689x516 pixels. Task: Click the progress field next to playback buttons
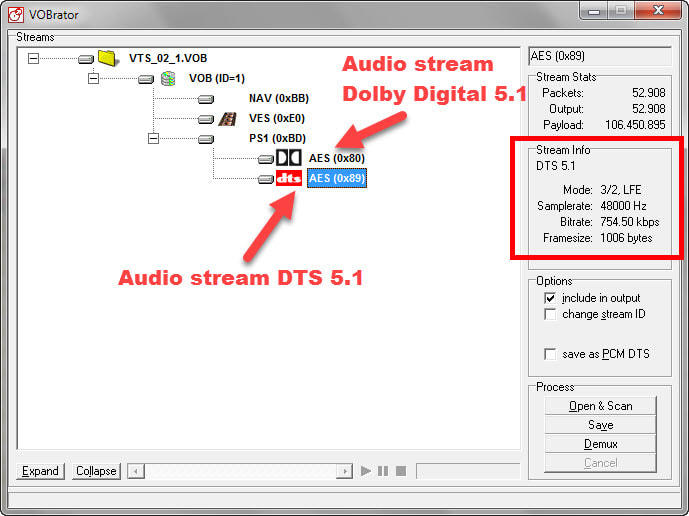468,471
